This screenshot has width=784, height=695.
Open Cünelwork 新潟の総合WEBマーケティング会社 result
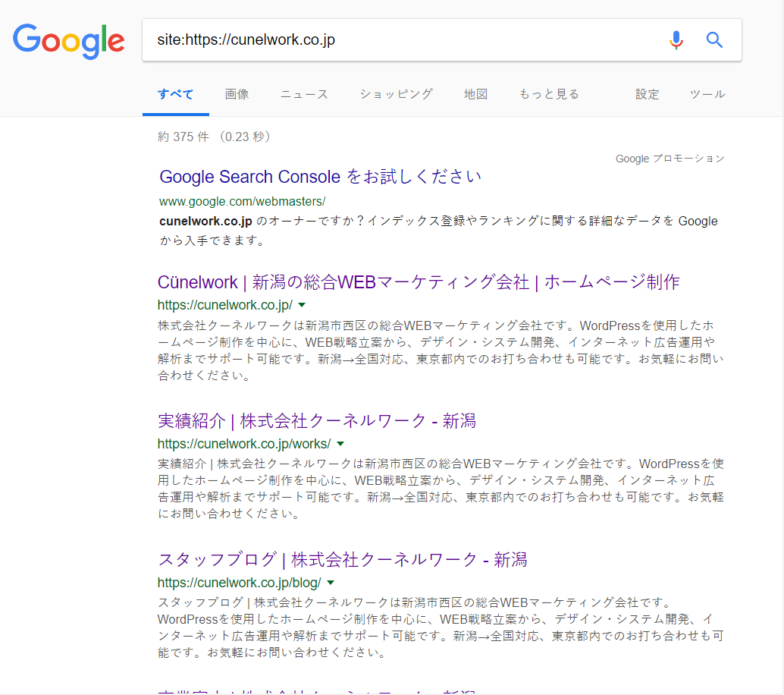click(x=419, y=282)
